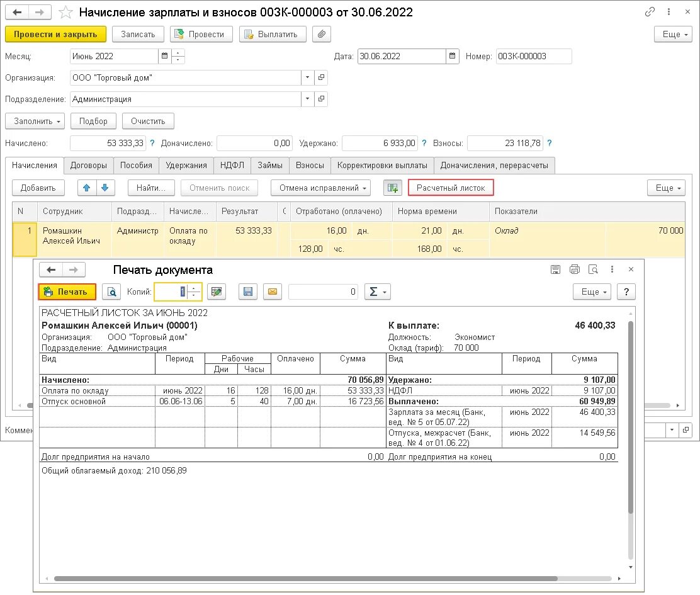The image size is (700, 595).
Task: Switch to the Договоры tab
Action: pyautogui.click(x=88, y=165)
